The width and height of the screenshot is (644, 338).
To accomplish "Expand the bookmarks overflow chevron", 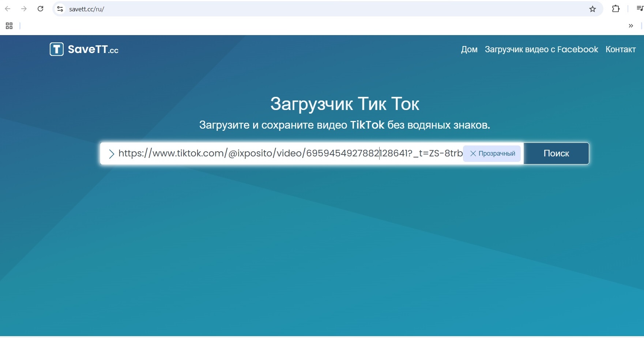I will tap(631, 26).
